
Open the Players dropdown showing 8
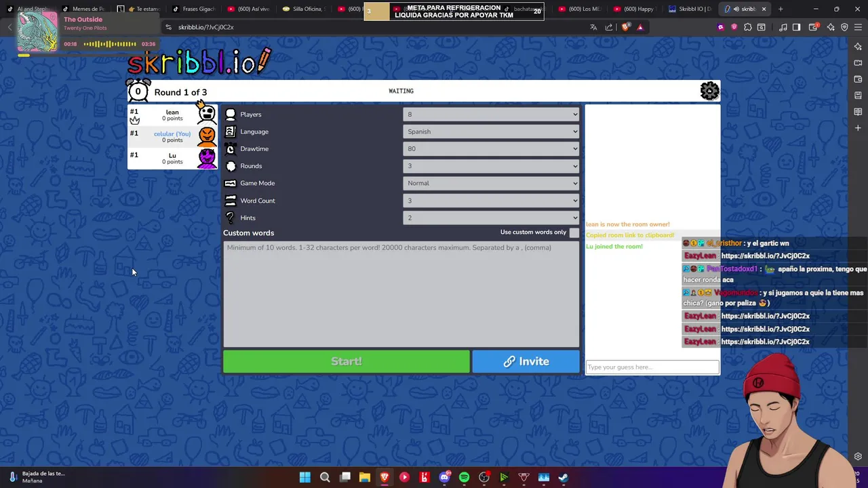click(491, 115)
